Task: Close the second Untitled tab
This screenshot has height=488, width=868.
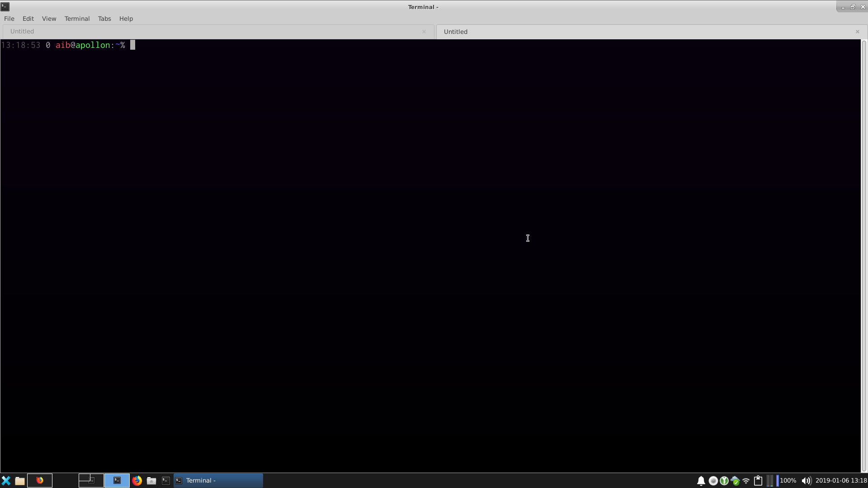Action: [857, 32]
